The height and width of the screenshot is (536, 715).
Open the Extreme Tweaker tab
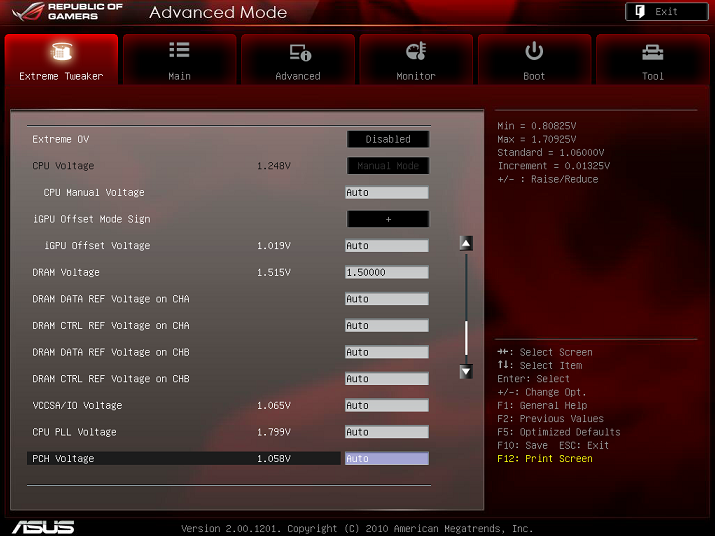click(x=61, y=59)
